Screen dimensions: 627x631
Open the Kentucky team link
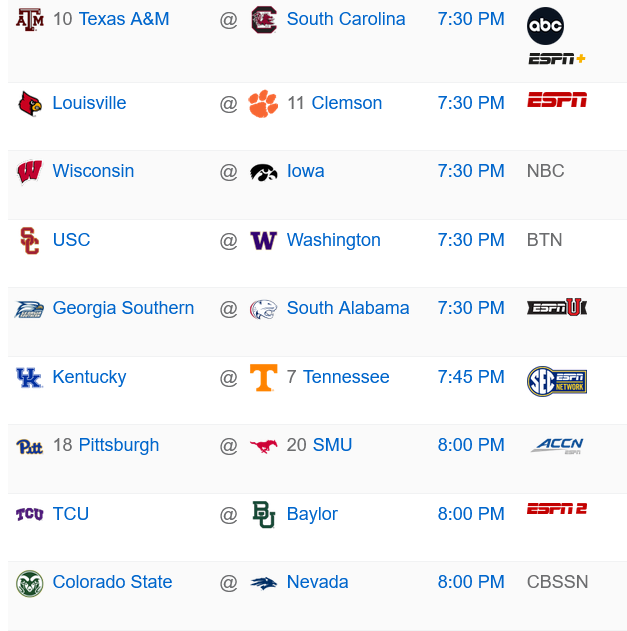pyautogui.click(x=89, y=377)
